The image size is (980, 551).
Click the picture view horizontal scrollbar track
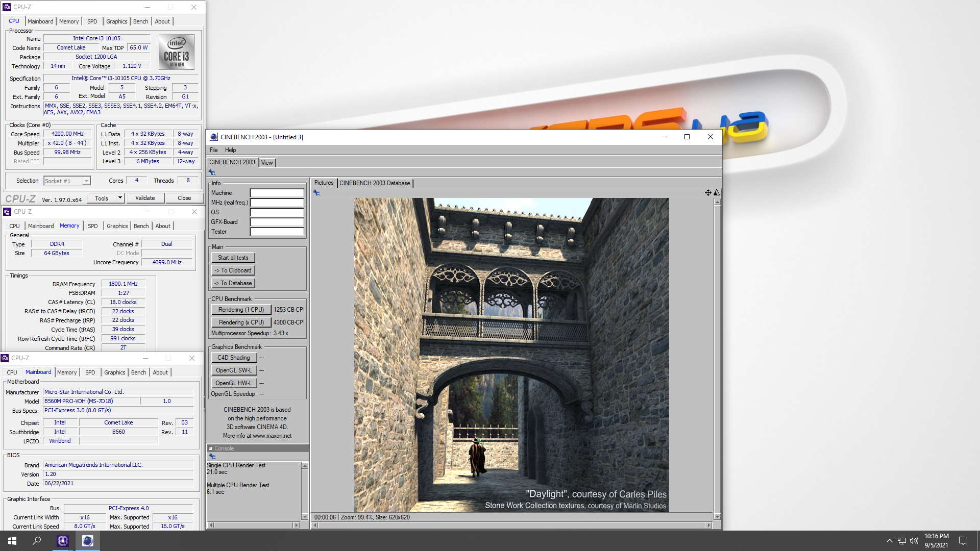[512, 525]
